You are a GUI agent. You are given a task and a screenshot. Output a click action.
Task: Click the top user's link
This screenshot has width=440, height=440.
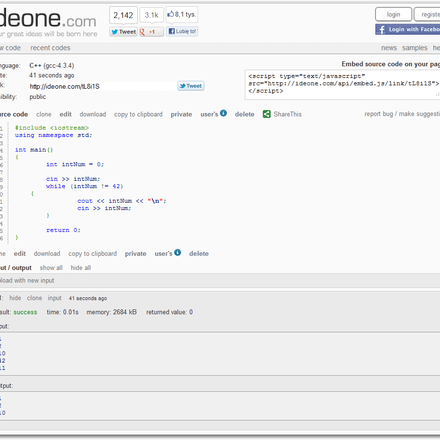pos(209,114)
